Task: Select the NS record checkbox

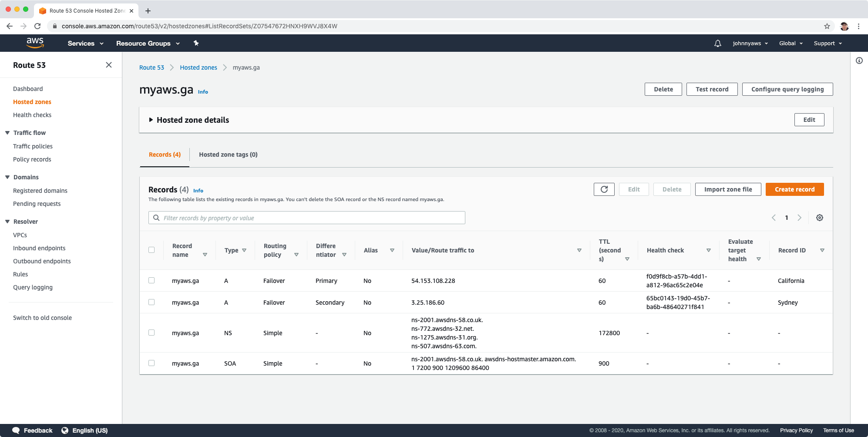Action: pyautogui.click(x=151, y=333)
